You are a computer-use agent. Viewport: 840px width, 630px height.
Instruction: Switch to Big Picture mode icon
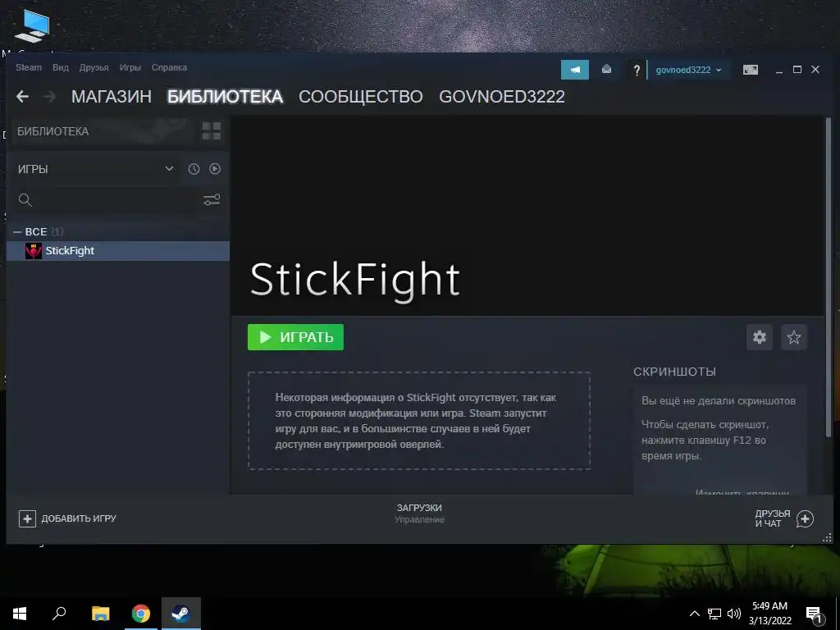(750, 70)
